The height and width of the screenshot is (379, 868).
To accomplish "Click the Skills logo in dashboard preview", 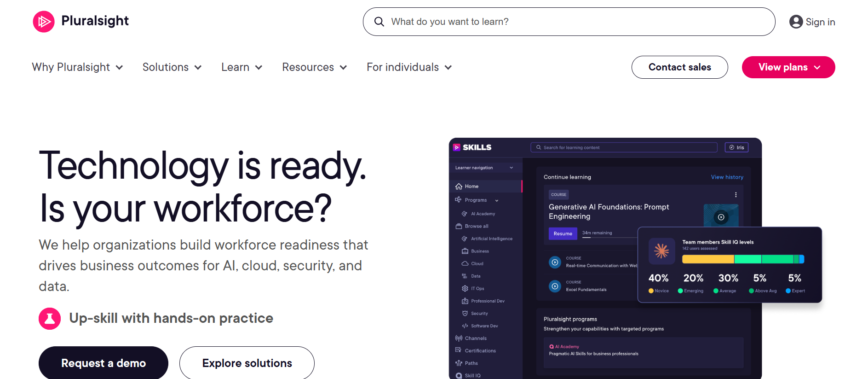I will [472, 147].
